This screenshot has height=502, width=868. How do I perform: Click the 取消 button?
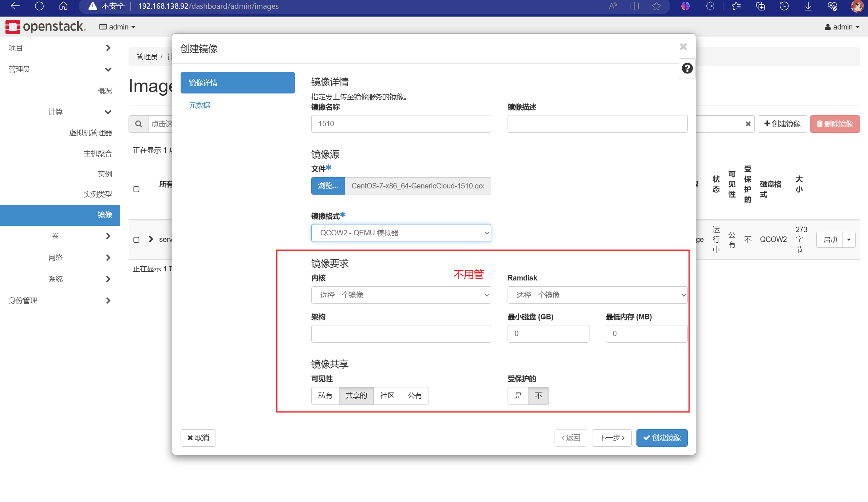[x=198, y=438]
